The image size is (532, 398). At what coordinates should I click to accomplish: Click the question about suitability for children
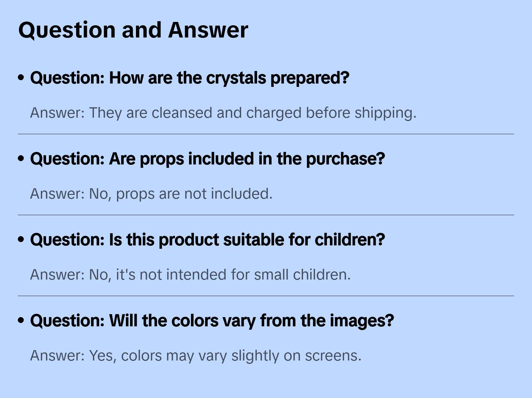click(207, 240)
